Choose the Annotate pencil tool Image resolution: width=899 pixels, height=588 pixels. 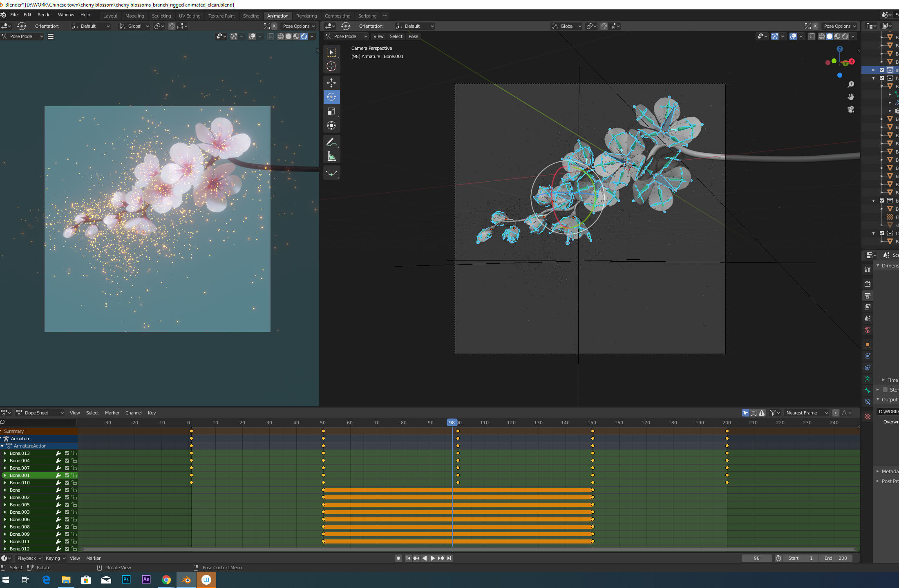pos(331,142)
